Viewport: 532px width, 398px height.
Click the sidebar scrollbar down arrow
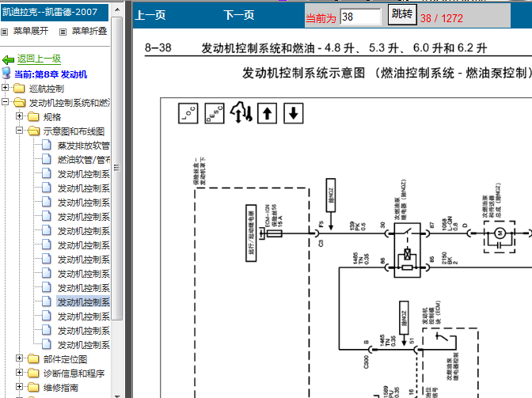(117, 395)
